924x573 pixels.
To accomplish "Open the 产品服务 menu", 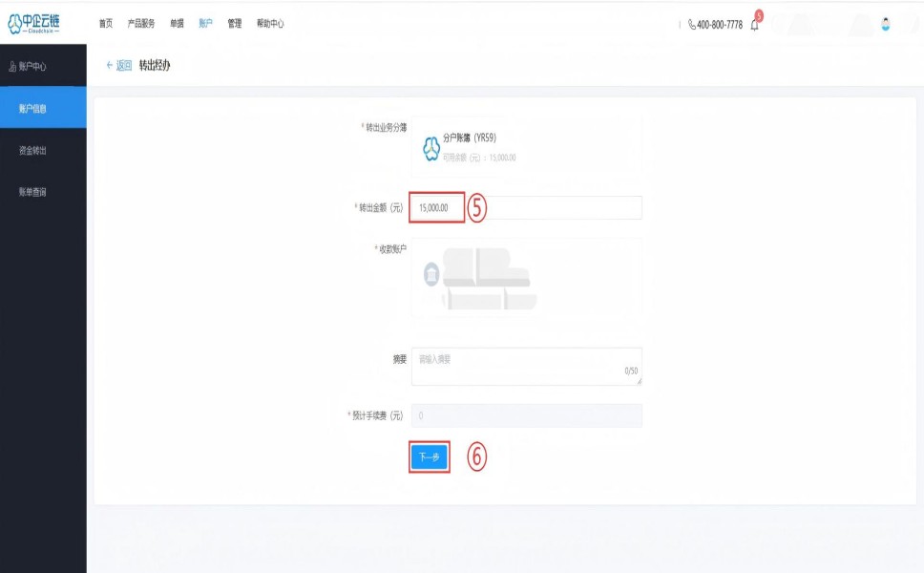I will [141, 24].
